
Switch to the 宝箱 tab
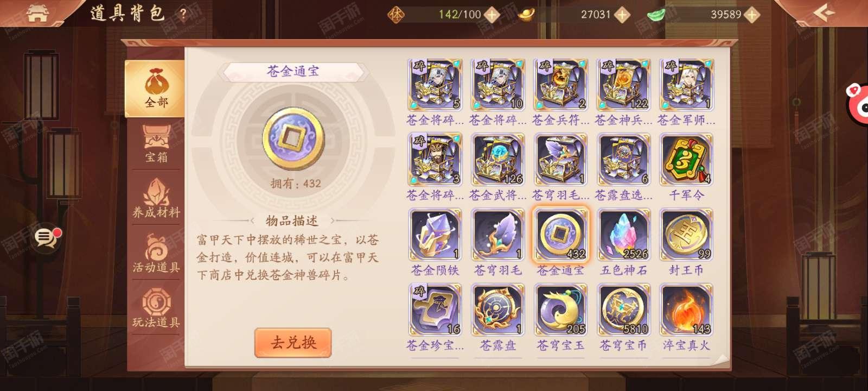(x=156, y=144)
